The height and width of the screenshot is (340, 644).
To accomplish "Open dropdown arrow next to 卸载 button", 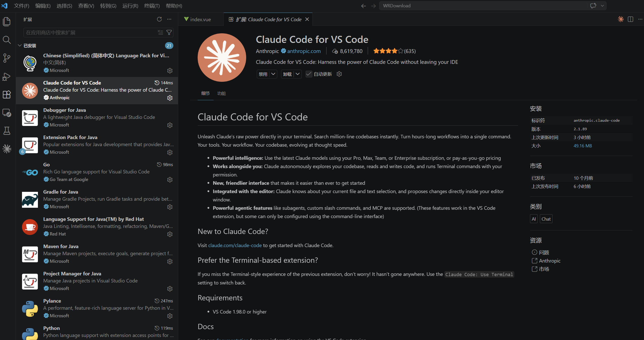I will (x=298, y=74).
